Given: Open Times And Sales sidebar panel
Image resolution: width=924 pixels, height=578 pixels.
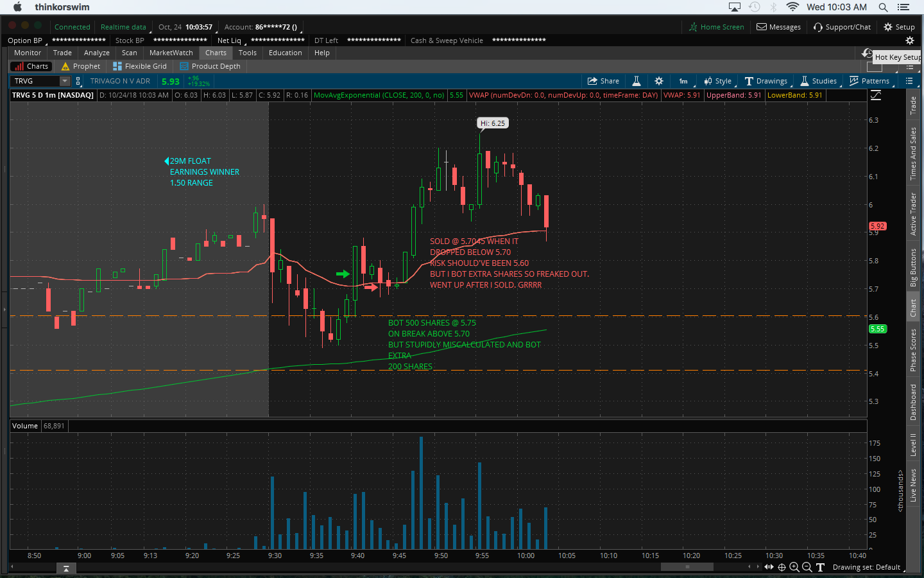Looking at the screenshot, I should coord(913,153).
